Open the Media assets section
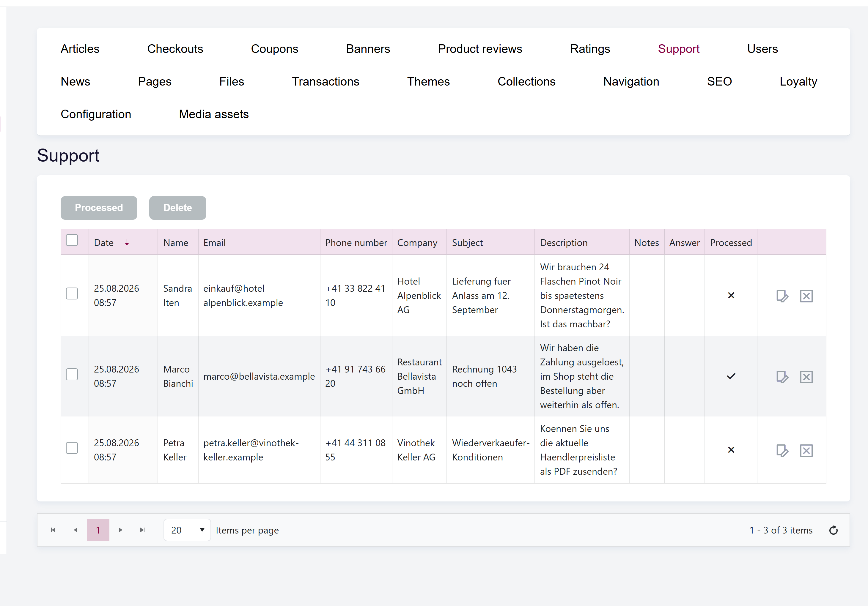Image resolution: width=868 pixels, height=606 pixels. coord(214,114)
